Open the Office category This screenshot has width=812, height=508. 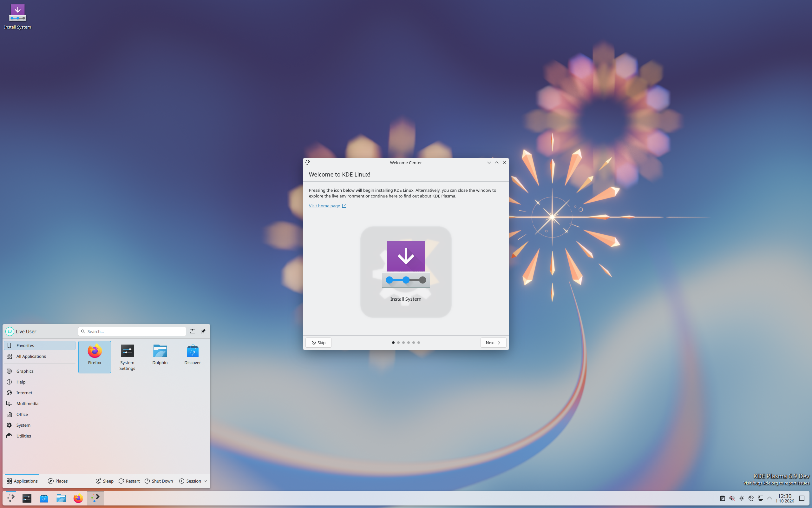pos(40,414)
